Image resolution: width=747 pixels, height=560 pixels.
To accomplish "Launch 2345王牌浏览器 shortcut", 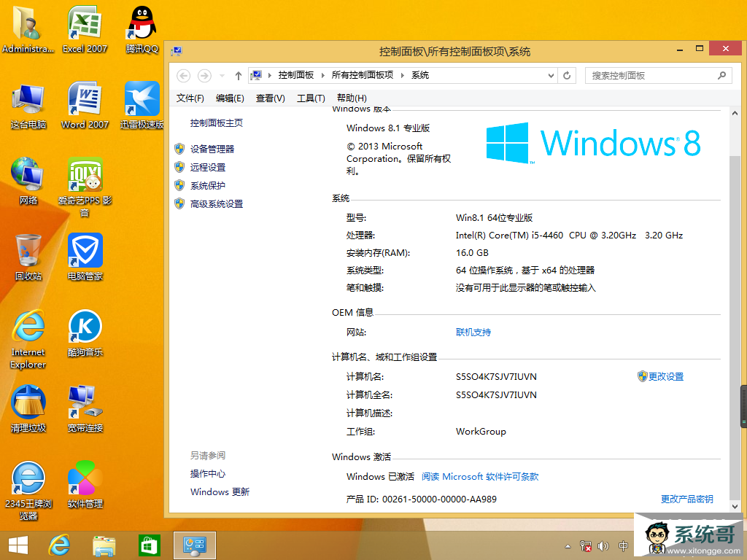I will pyautogui.click(x=28, y=491).
